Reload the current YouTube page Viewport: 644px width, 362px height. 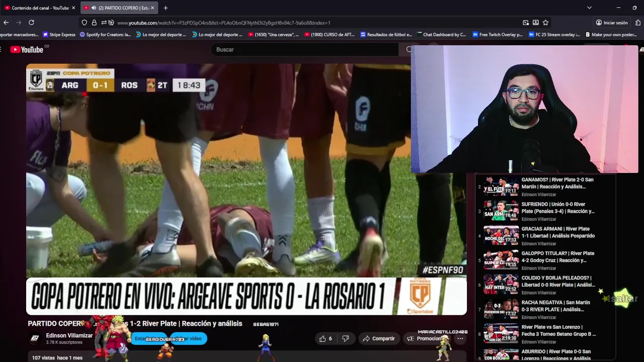31,23
